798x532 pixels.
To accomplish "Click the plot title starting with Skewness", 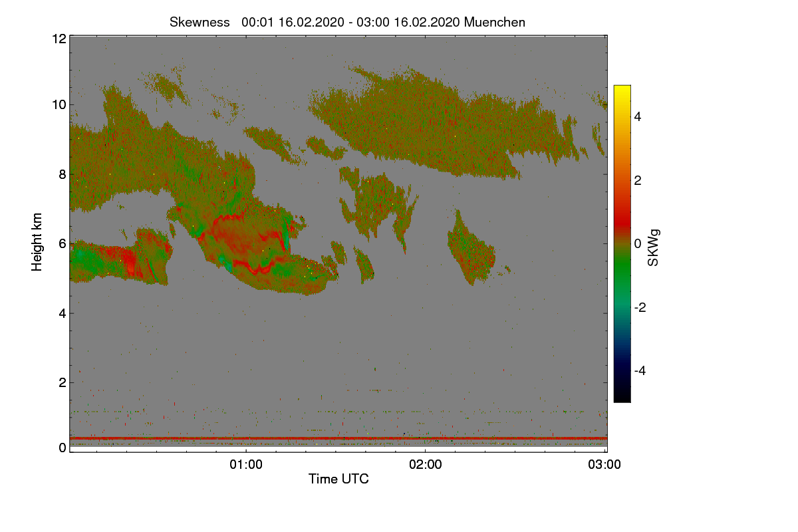I will 347,22.
